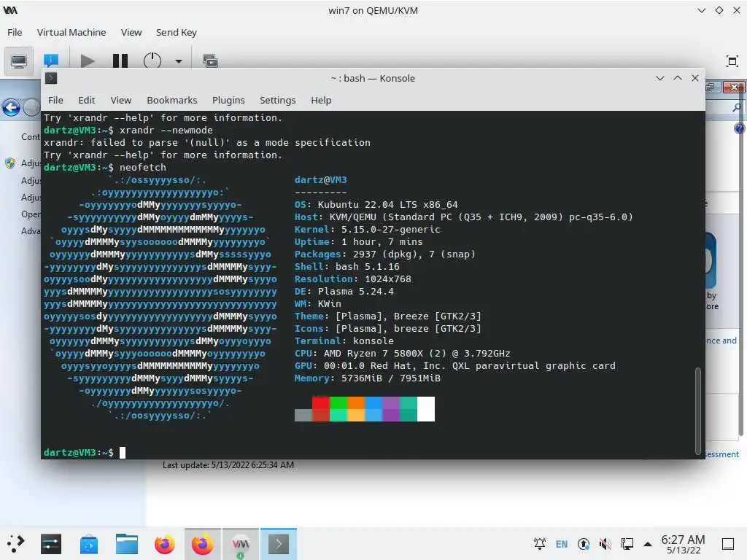
Task: Open the KDE application launcher
Action: tap(16, 544)
